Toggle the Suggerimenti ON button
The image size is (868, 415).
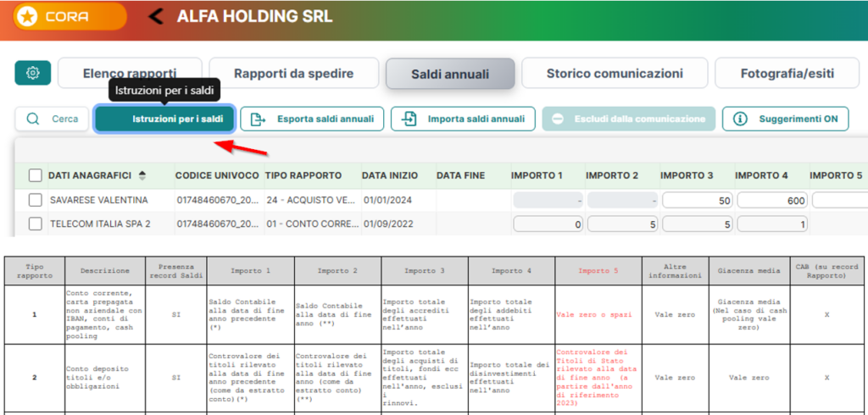click(785, 119)
